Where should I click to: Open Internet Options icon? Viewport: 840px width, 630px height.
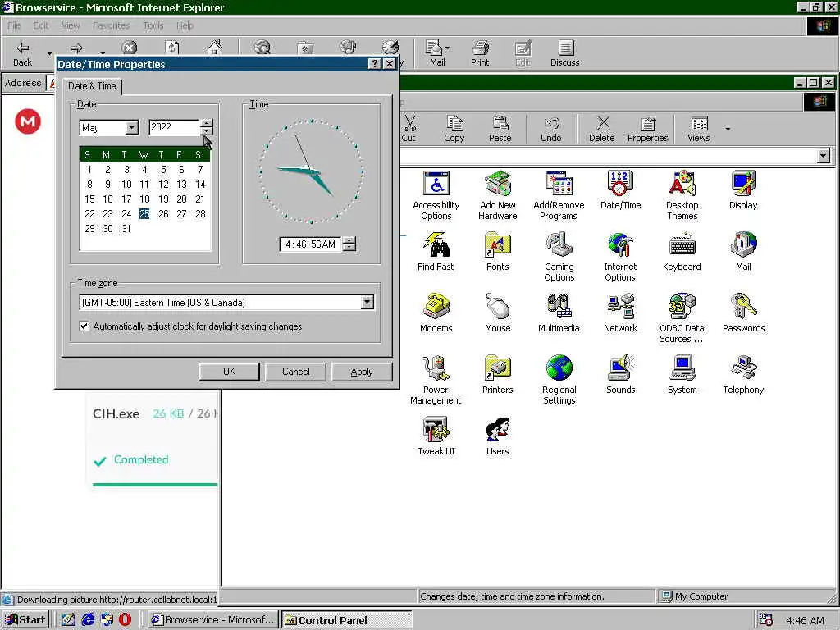pos(620,257)
